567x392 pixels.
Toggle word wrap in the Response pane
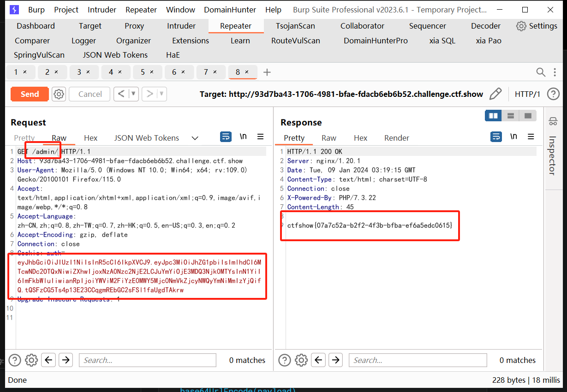coord(496,137)
